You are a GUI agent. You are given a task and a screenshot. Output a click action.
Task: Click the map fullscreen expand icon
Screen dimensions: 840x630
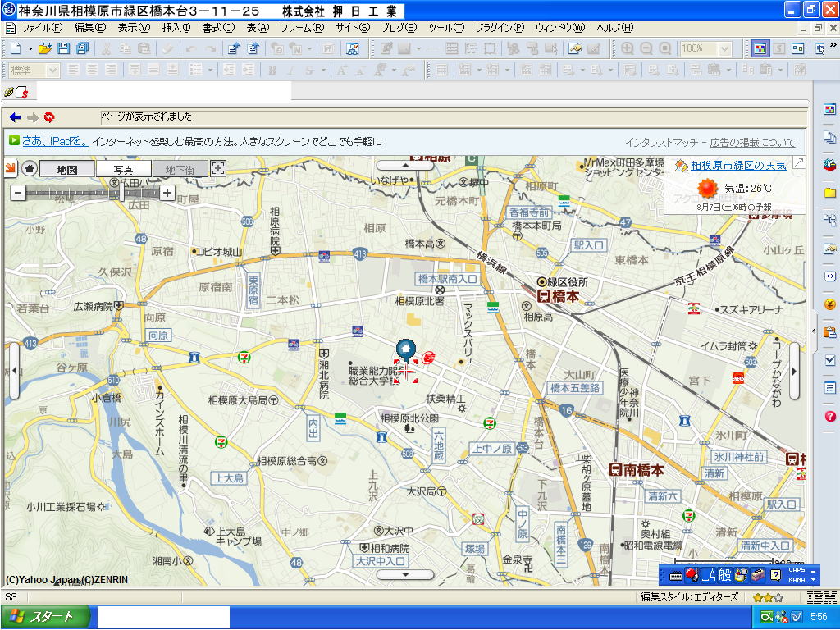pos(217,168)
